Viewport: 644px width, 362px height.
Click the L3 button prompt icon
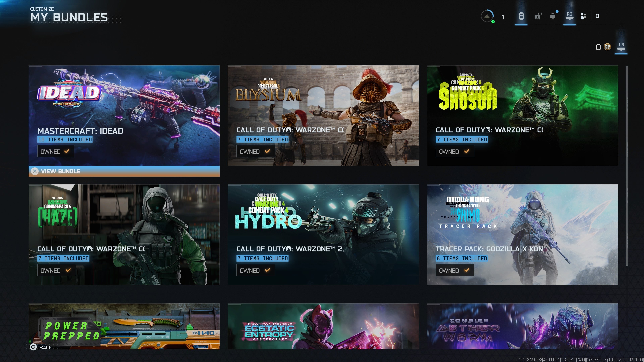pos(621,46)
